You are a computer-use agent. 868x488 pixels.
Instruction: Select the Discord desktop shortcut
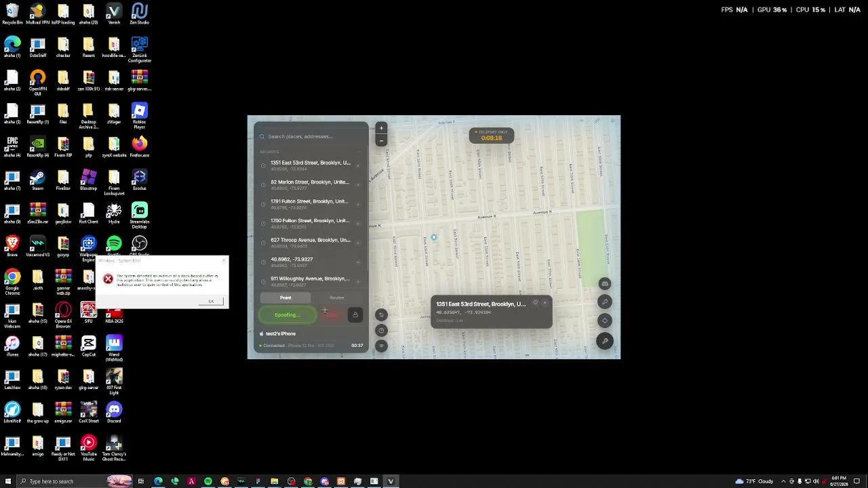click(x=114, y=412)
